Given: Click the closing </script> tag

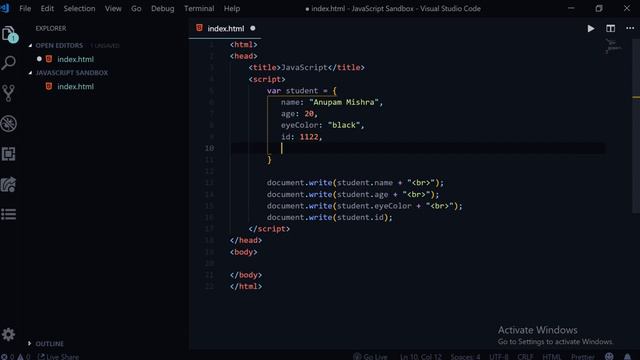Looking at the screenshot, I should pos(269,229).
